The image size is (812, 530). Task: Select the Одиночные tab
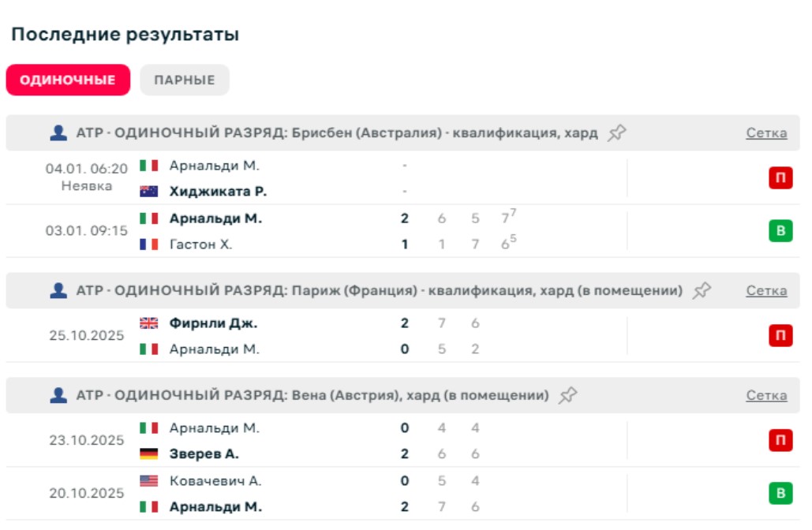point(68,80)
